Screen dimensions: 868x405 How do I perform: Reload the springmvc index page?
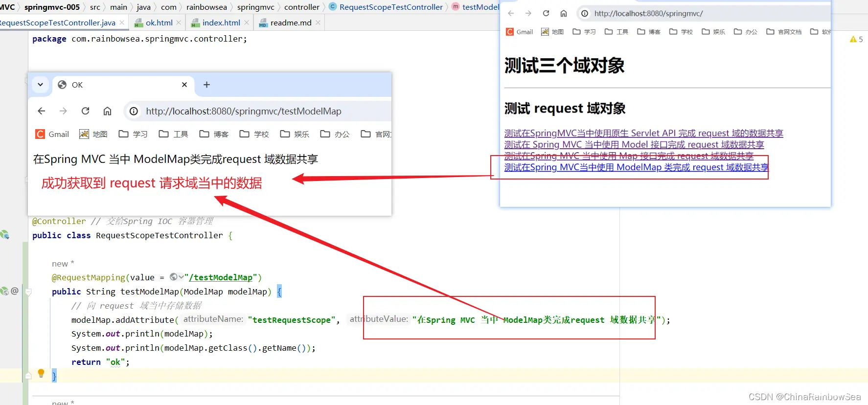point(546,13)
